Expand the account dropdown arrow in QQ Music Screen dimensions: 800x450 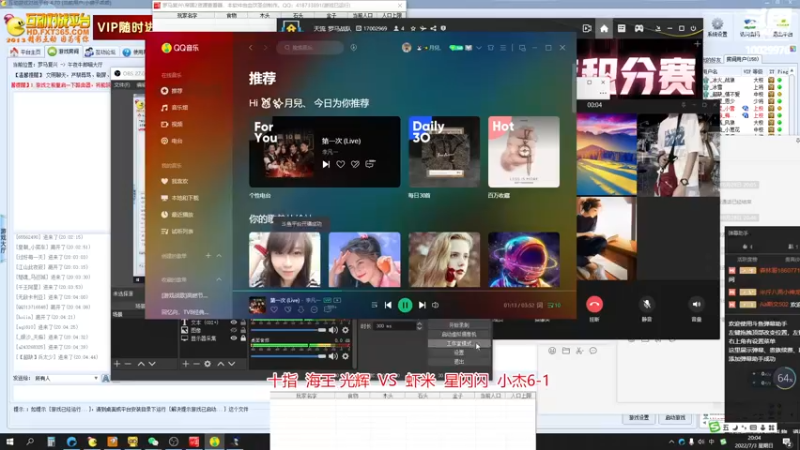click(x=479, y=48)
